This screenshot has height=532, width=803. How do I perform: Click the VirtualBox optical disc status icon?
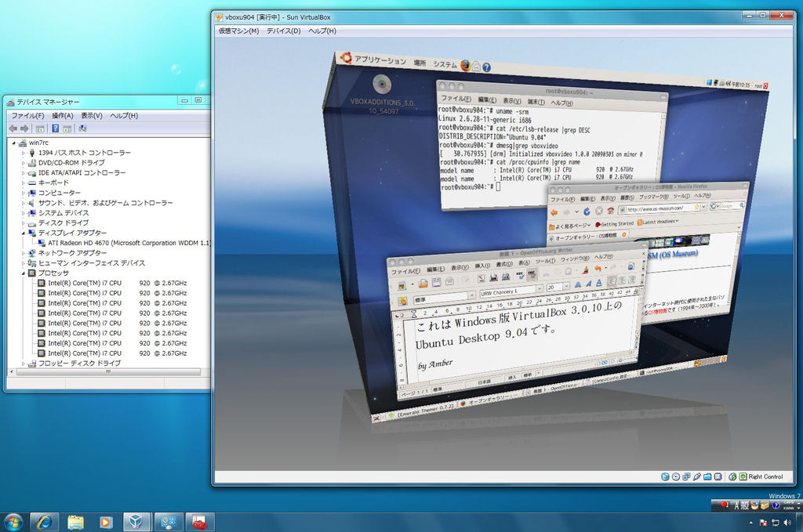(x=676, y=476)
